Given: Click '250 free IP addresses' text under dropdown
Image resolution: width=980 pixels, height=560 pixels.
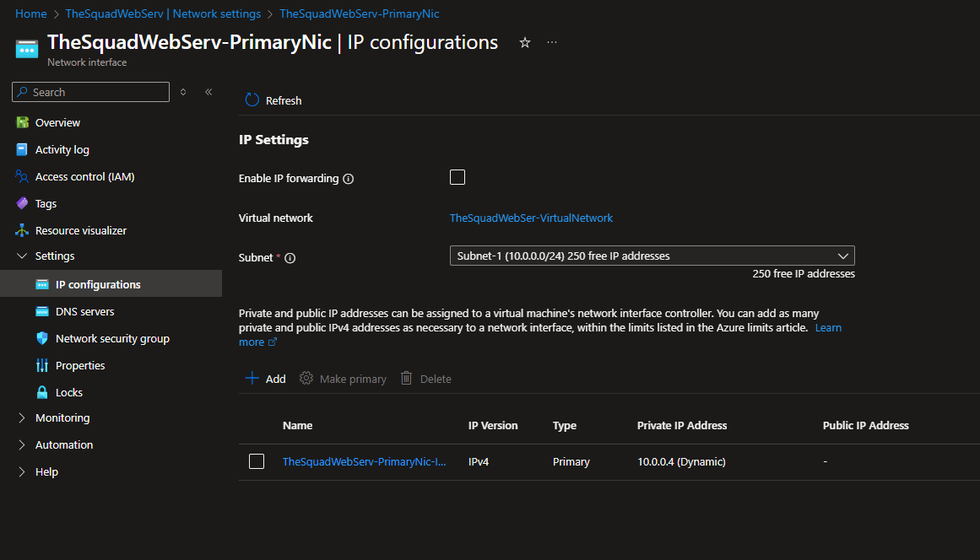Looking at the screenshot, I should (804, 274).
